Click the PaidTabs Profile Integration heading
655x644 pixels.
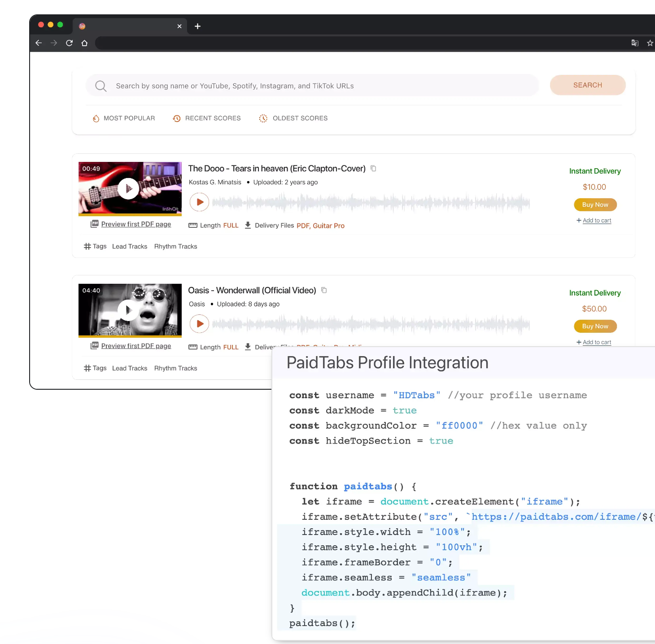(x=388, y=362)
